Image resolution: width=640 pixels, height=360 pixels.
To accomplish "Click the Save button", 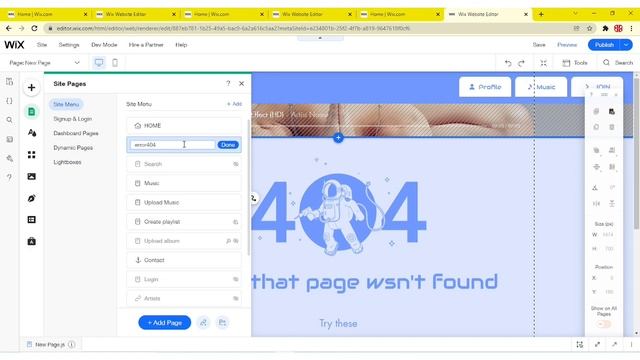I will point(539,45).
